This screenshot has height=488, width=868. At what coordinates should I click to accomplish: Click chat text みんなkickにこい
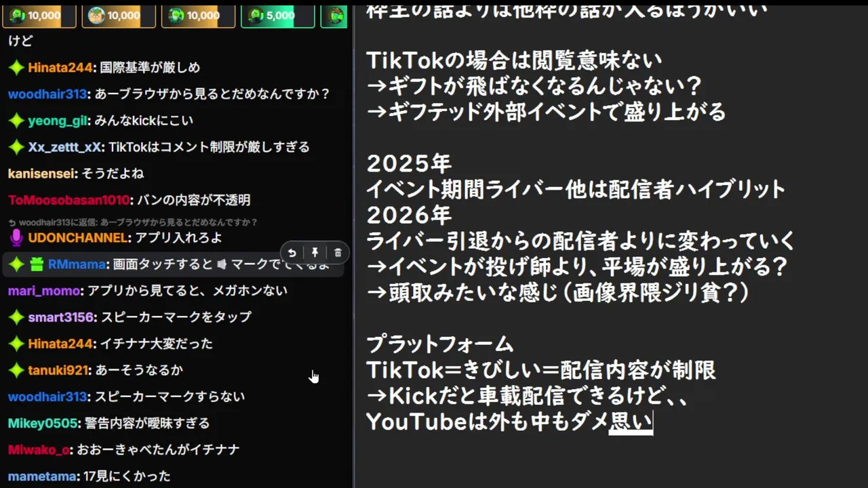[x=144, y=121]
